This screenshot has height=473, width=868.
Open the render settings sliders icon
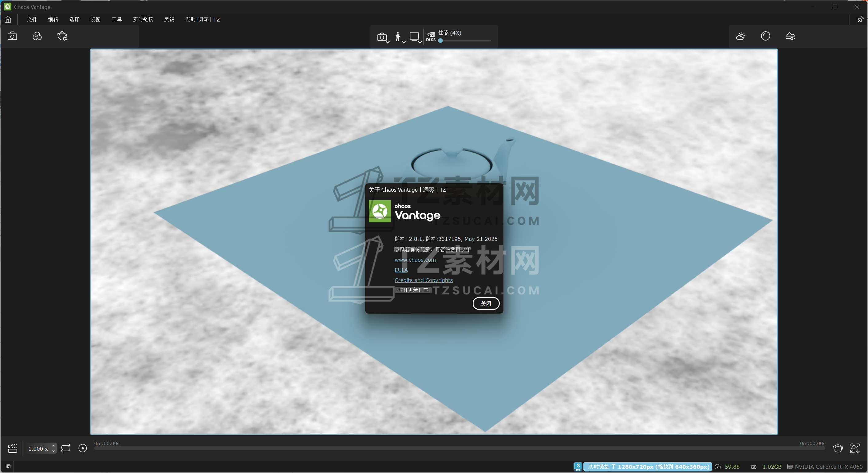pos(790,36)
